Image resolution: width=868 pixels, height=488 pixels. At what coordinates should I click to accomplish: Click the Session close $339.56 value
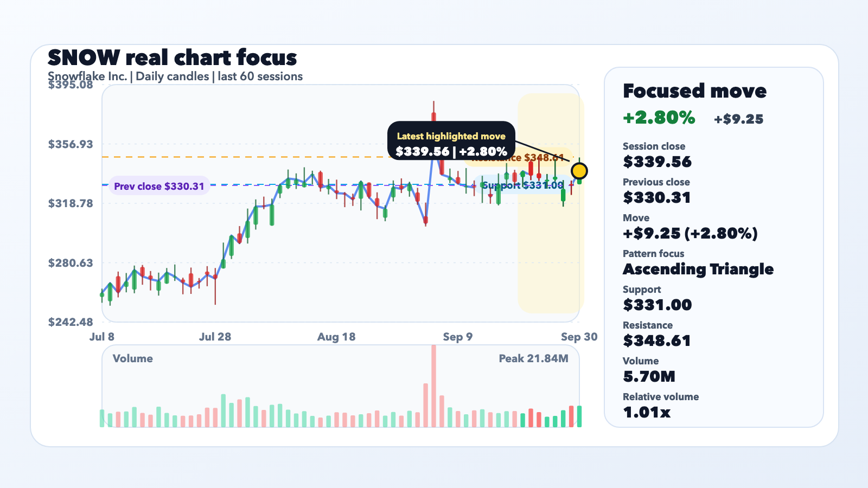(657, 162)
